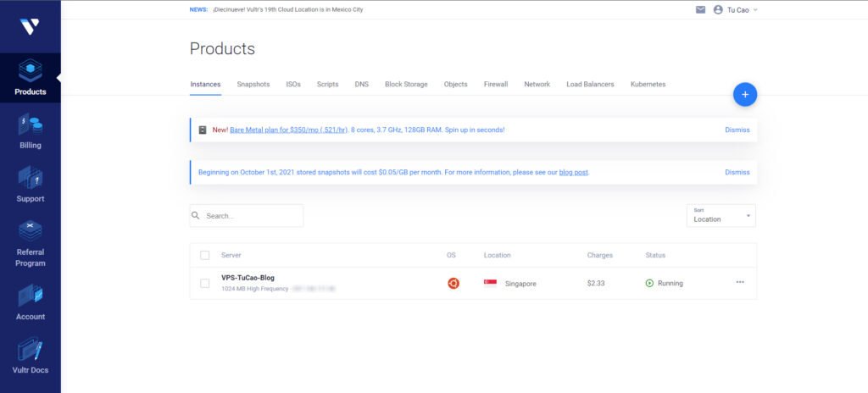Open the mail envelope notifications icon

(700, 10)
